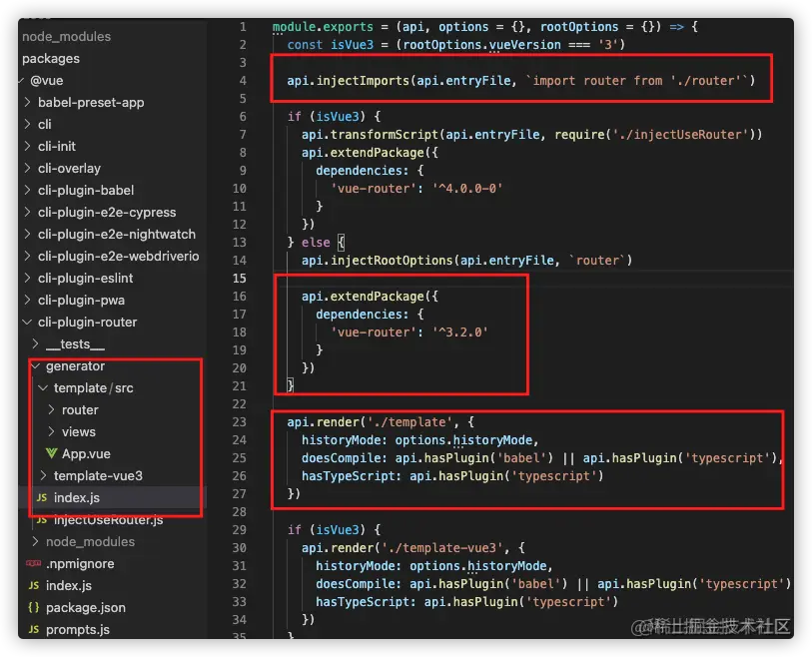The image size is (812, 657).
Task: Click the '^3.2.0' version string
Action: point(460,332)
